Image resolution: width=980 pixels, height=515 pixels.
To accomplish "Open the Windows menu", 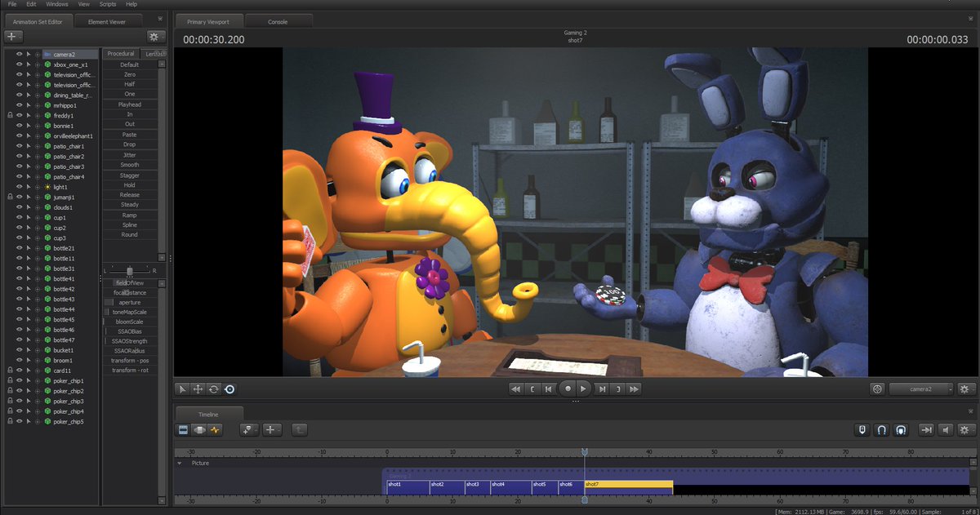I will (57, 4).
